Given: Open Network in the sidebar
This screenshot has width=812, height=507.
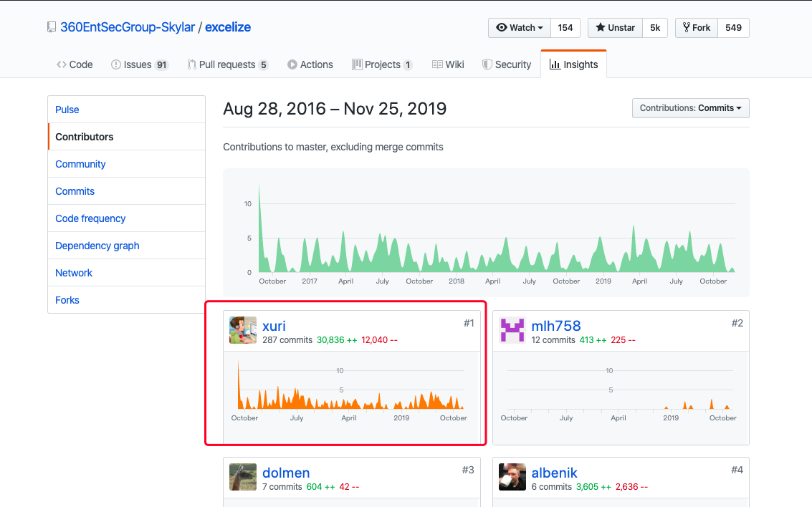Looking at the screenshot, I should pos(126,273).
